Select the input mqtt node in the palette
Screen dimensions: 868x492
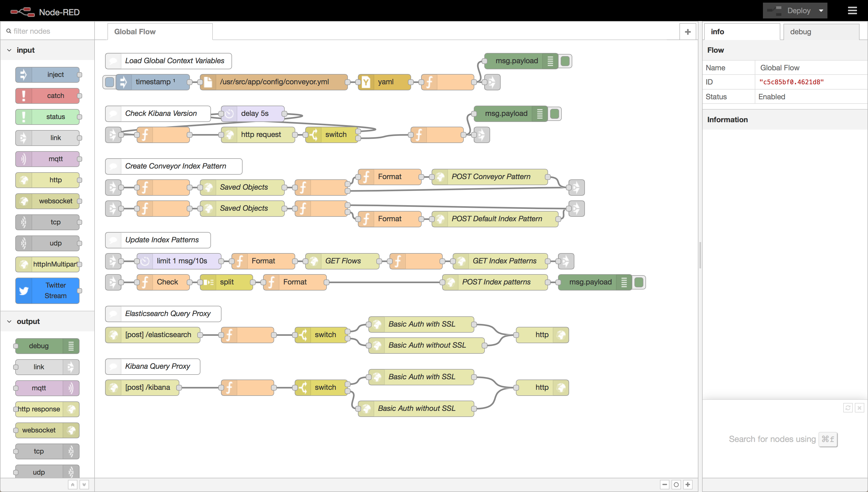[x=47, y=159]
